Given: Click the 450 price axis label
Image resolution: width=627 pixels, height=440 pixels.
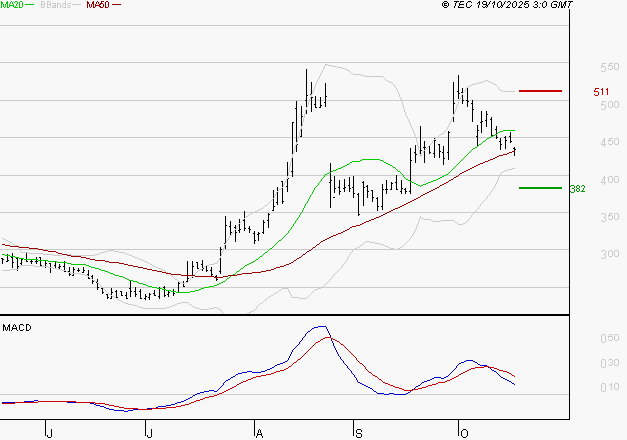Looking at the screenshot, I should 580,143.
